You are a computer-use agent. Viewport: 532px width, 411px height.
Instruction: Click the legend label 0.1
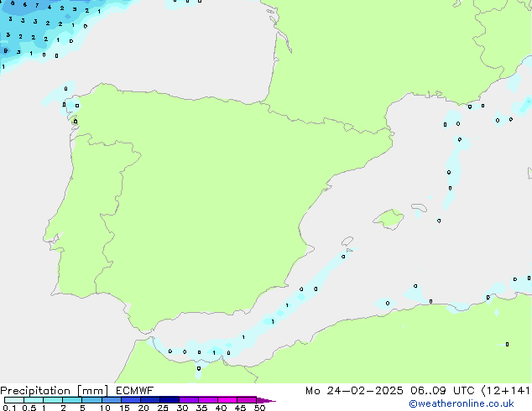(9, 408)
